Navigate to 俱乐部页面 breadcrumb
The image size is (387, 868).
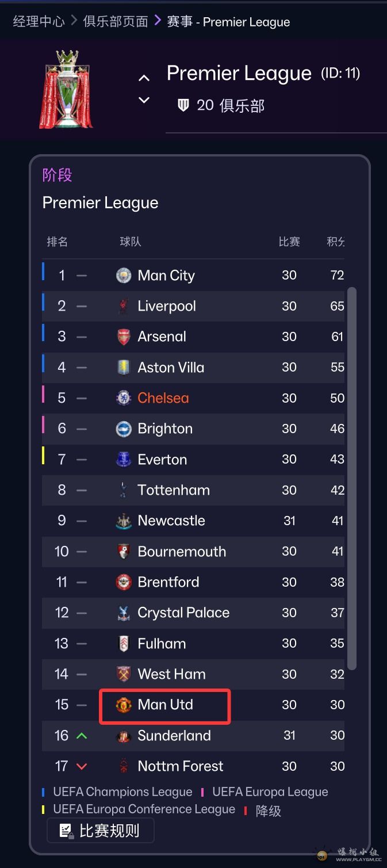point(116,22)
